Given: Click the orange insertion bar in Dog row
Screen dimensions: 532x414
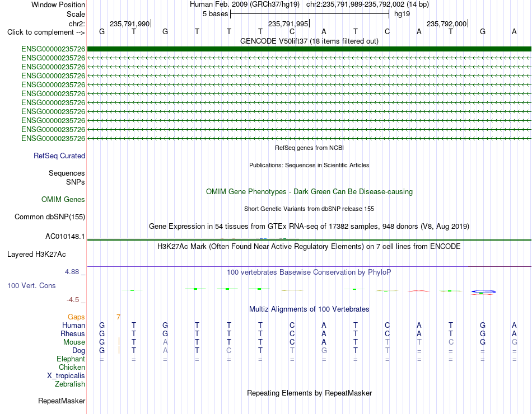Looking at the screenshot, I should pyautogui.click(x=119, y=350).
